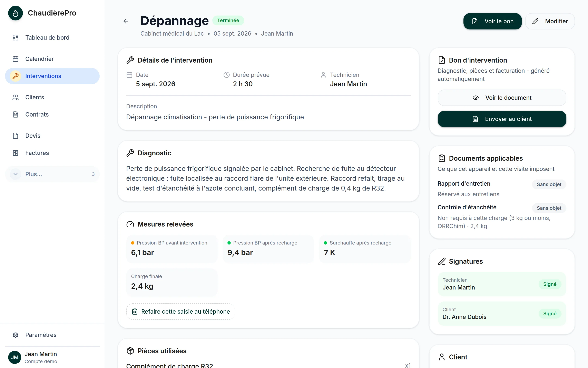
Task: Click the Signatures pen icon
Action: pos(441,261)
